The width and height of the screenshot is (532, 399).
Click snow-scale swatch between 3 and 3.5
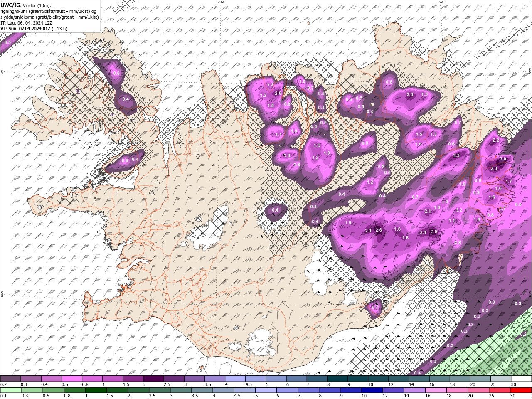tap(194, 379)
